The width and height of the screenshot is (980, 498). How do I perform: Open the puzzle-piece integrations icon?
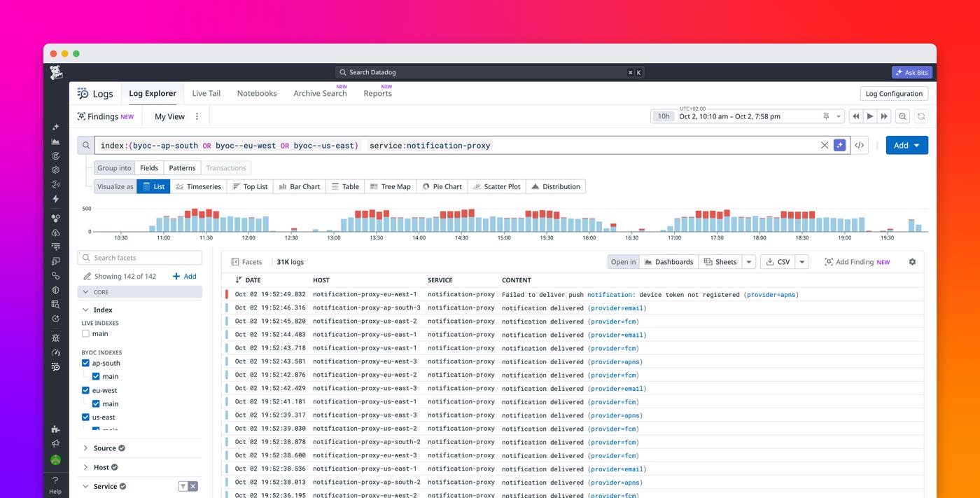pos(55,429)
